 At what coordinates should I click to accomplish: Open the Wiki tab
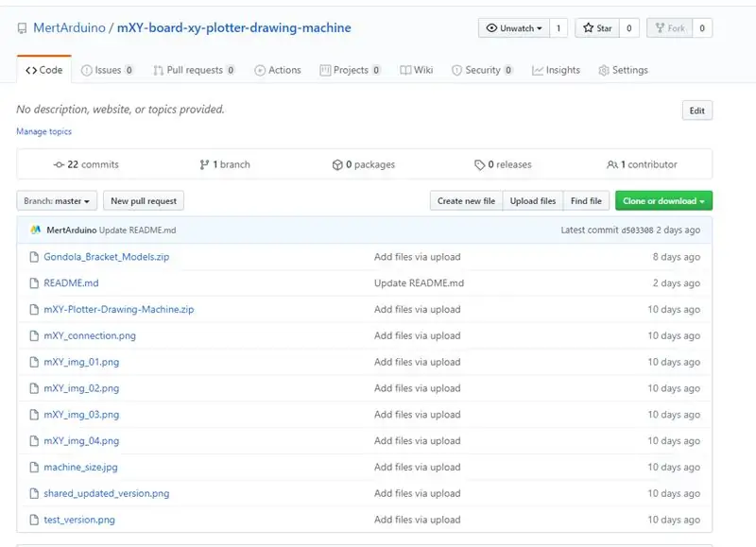point(417,70)
